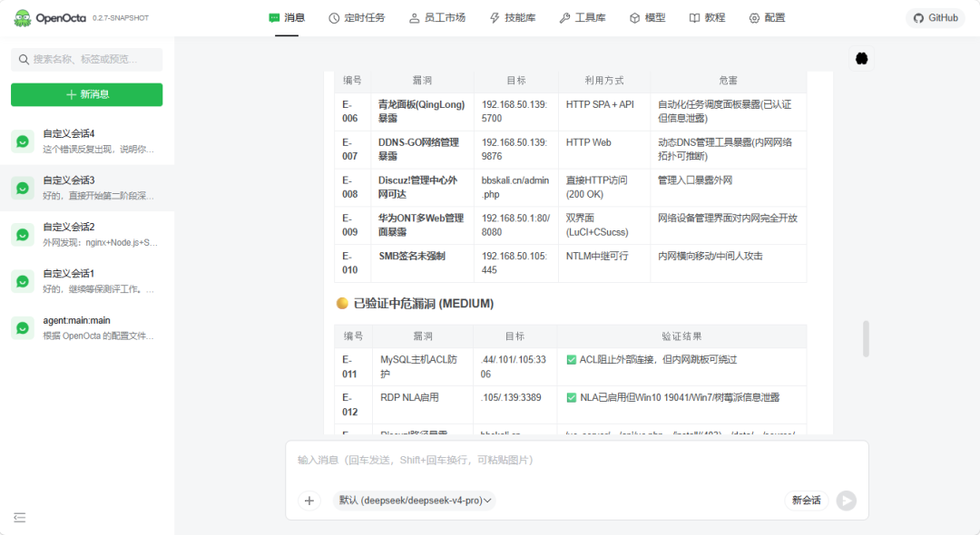980x535 pixels.
Task: Click the magnifier search icon
Action: (24, 59)
